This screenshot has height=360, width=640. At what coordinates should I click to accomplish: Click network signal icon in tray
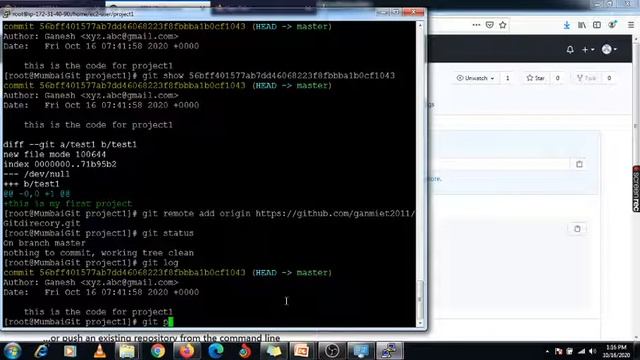coord(581,351)
